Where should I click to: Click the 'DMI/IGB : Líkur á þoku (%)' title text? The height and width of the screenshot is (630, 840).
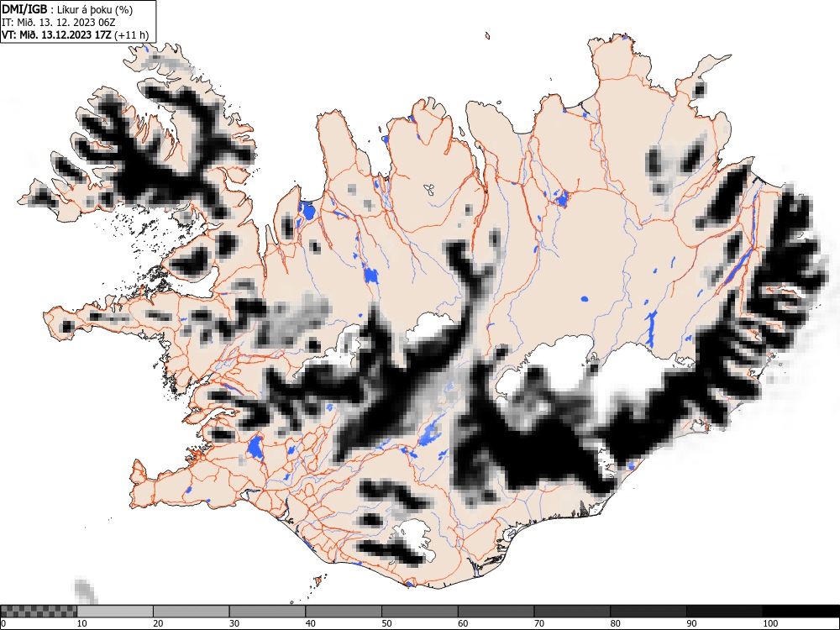click(67, 9)
